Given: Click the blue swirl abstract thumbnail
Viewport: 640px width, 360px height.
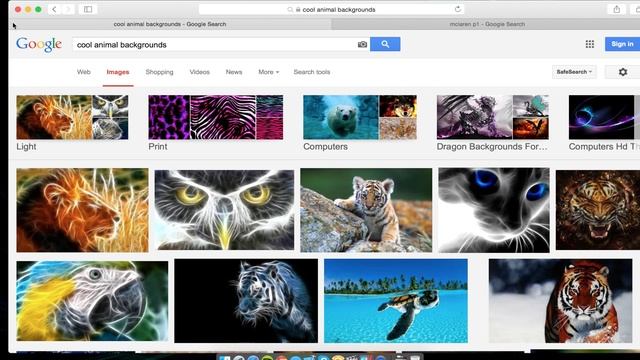Looking at the screenshot, I should click(601, 117).
